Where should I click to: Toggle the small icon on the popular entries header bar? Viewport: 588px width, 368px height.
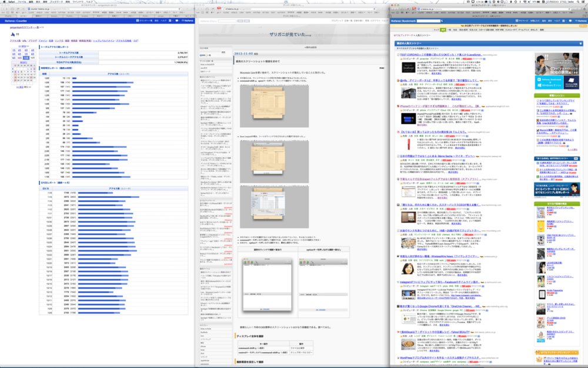point(580,44)
